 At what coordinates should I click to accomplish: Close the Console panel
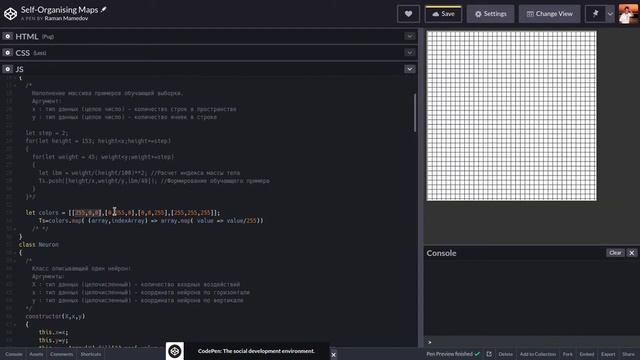click(x=631, y=253)
